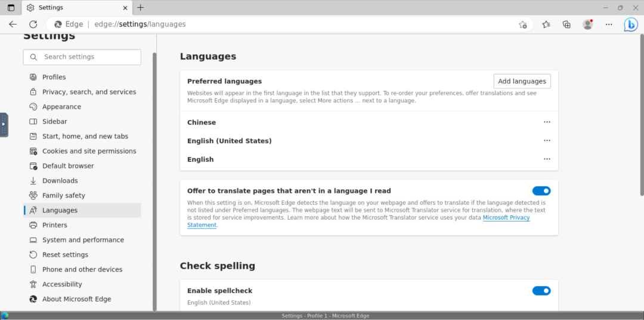The image size is (644, 320).
Task: Open System and performance settings
Action: [x=82, y=240]
